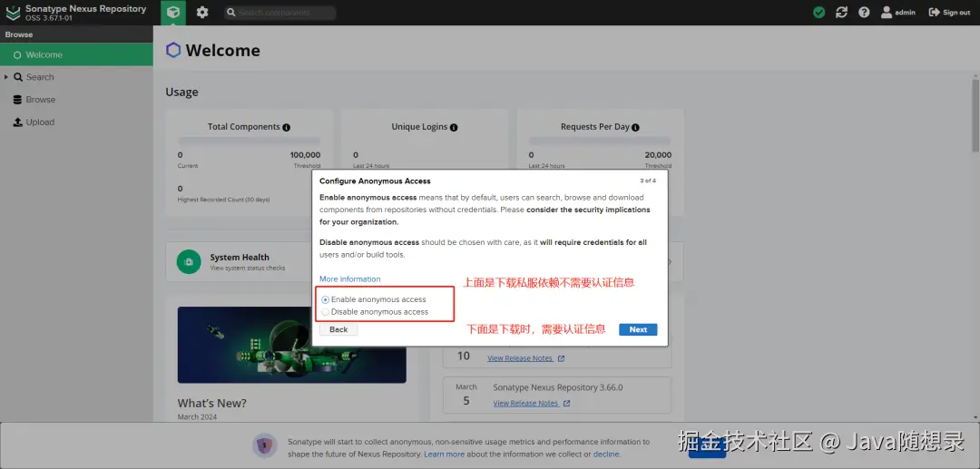Click the 'What's New?' heading
The image size is (980, 469).
pos(211,403)
